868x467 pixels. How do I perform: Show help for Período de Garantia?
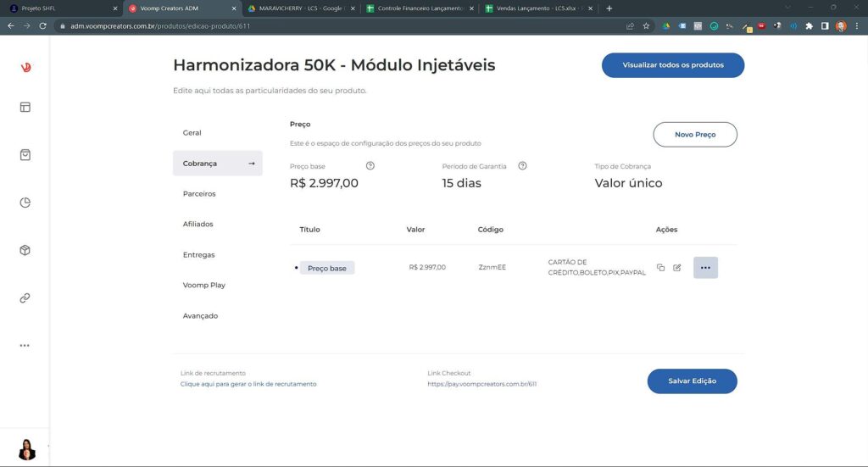(x=522, y=166)
